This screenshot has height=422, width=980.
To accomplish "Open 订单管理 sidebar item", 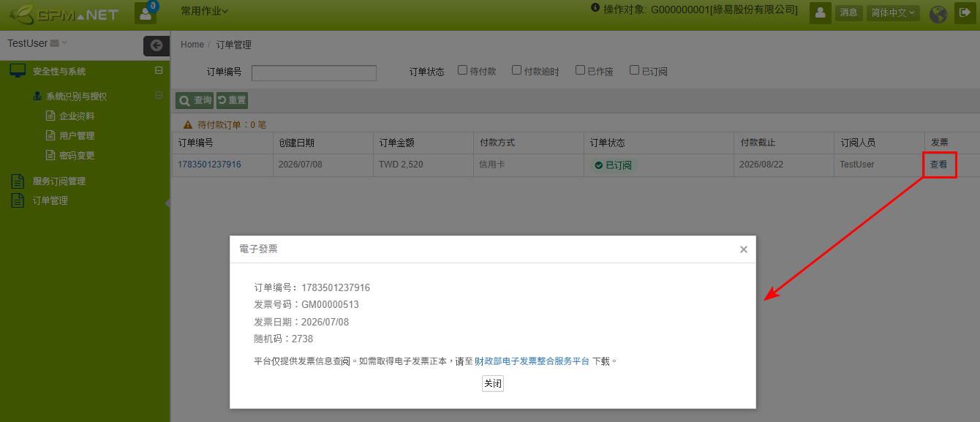I will click(50, 200).
